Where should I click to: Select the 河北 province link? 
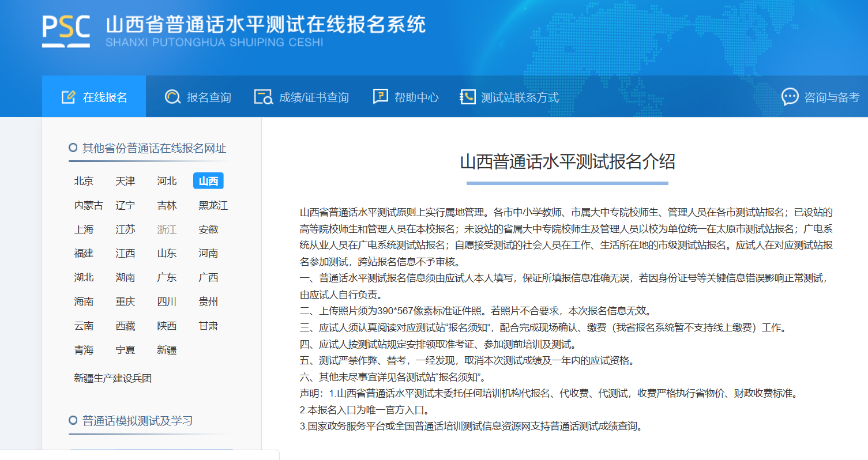167,181
